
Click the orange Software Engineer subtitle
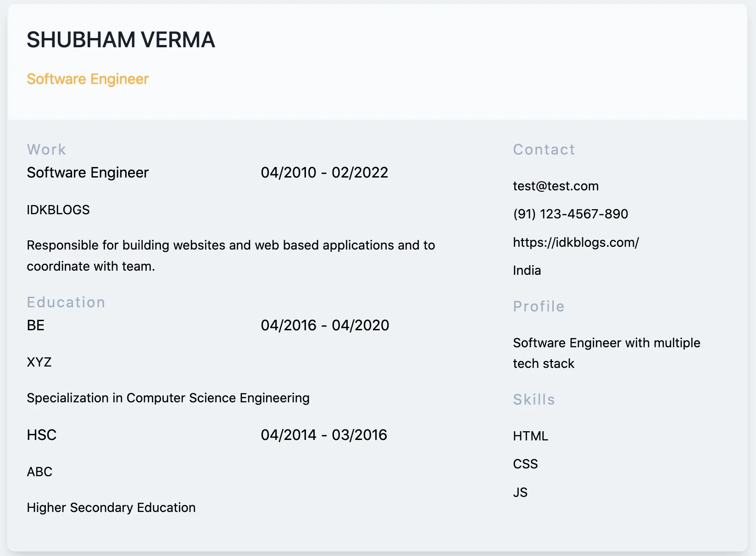pos(88,79)
